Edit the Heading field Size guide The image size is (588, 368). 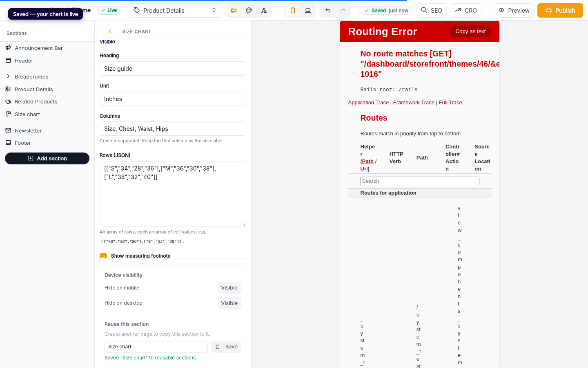tap(173, 69)
